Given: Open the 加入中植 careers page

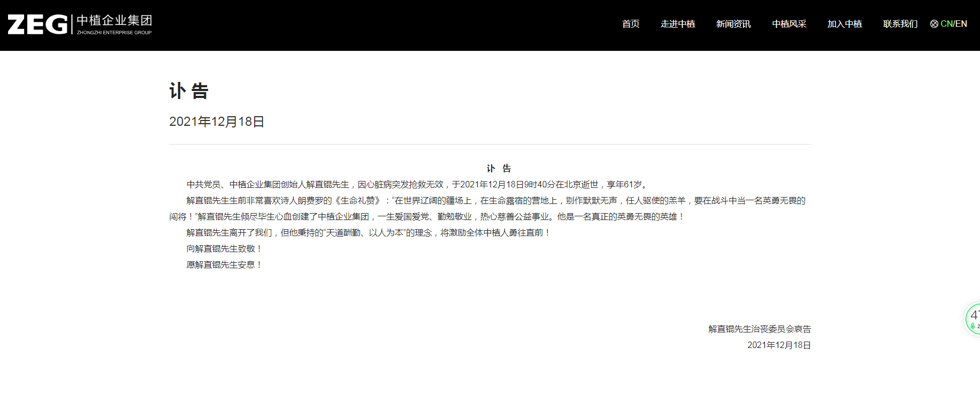Looking at the screenshot, I should coord(845,24).
